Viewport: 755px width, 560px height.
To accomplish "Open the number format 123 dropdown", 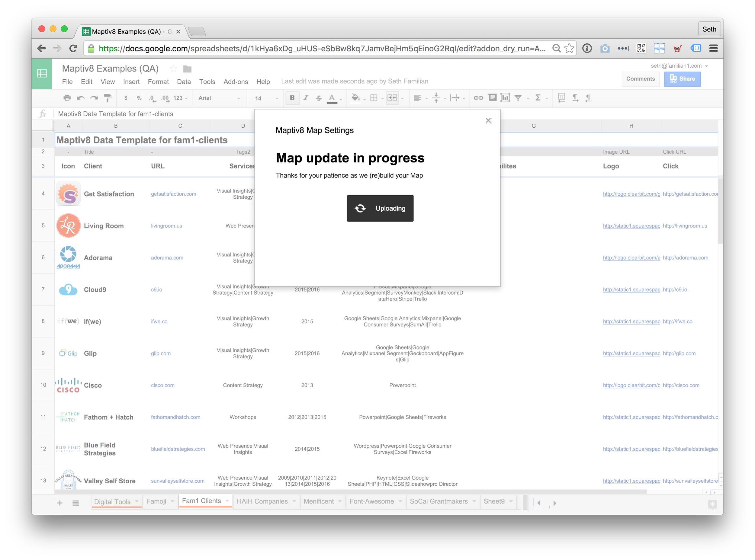I will [x=180, y=98].
